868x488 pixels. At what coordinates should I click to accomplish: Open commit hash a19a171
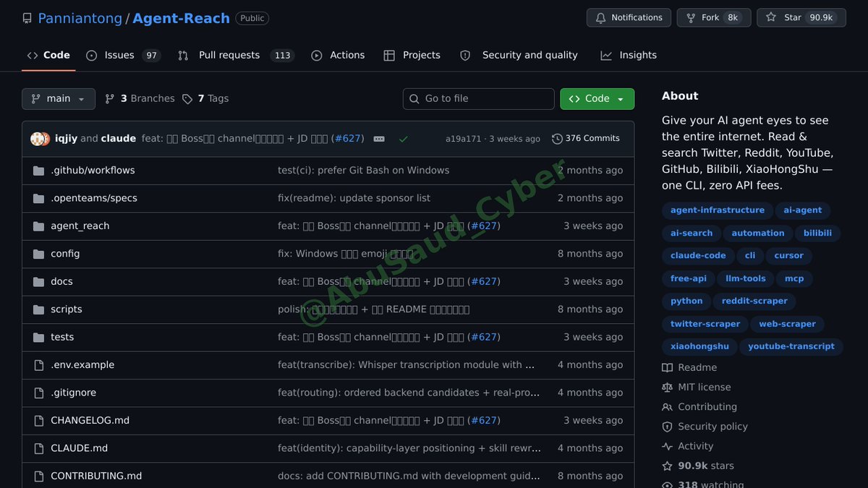pos(463,139)
